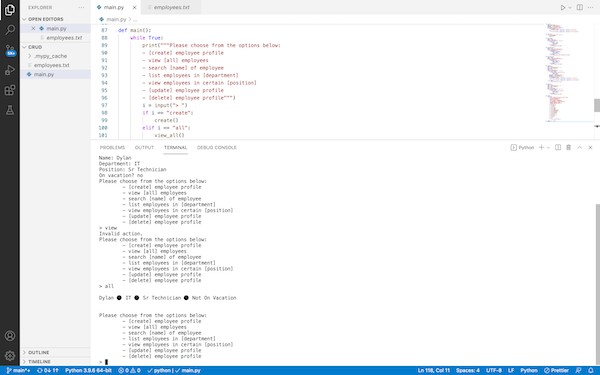Viewport: 600px width, 375px height.
Task: Change language mode via Python status item
Action: click(x=529, y=370)
